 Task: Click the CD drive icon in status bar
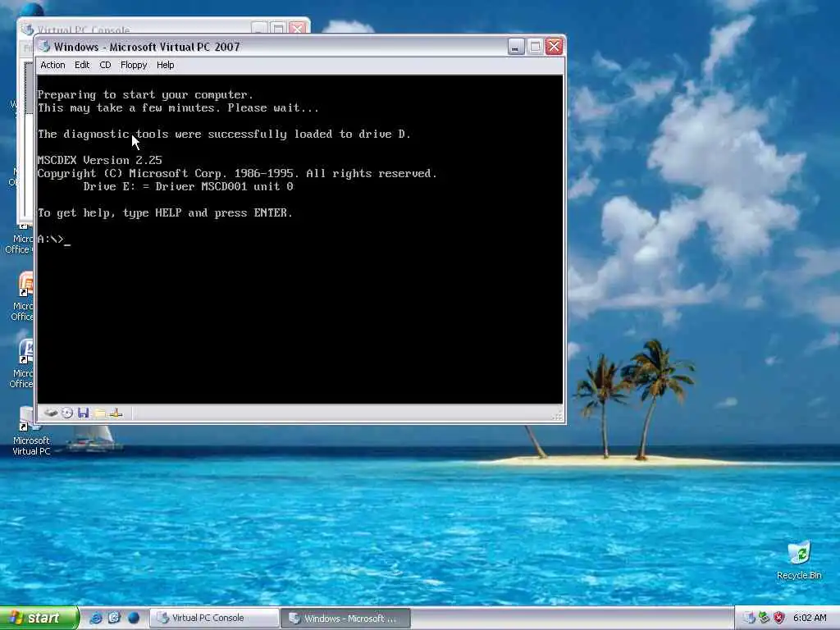pos(67,413)
